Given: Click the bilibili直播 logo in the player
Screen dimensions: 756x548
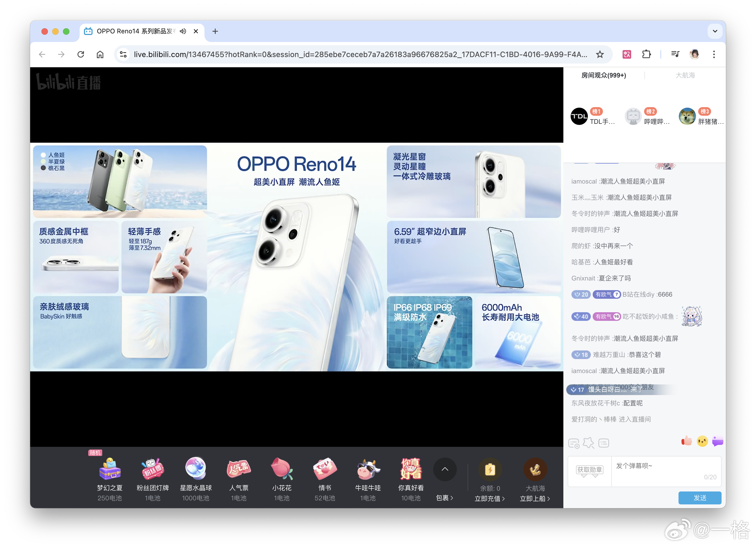Looking at the screenshot, I should [68, 82].
